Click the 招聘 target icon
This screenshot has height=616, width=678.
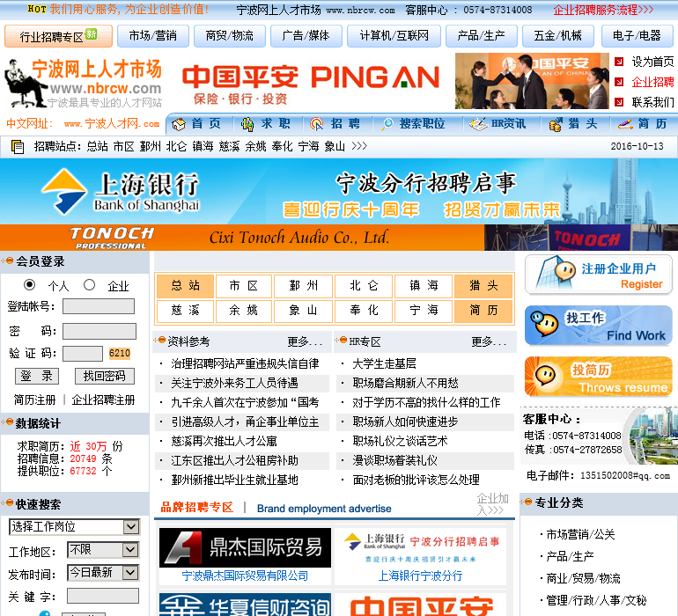coord(316,124)
